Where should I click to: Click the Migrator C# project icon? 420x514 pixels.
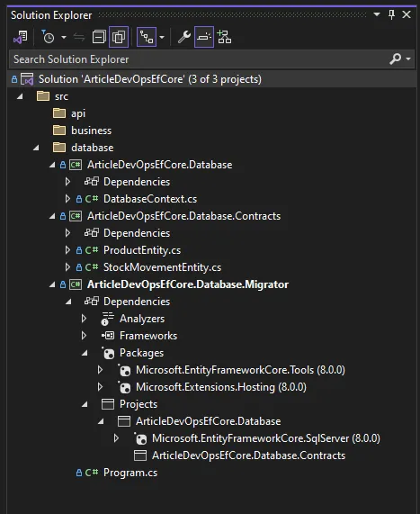coord(76,284)
